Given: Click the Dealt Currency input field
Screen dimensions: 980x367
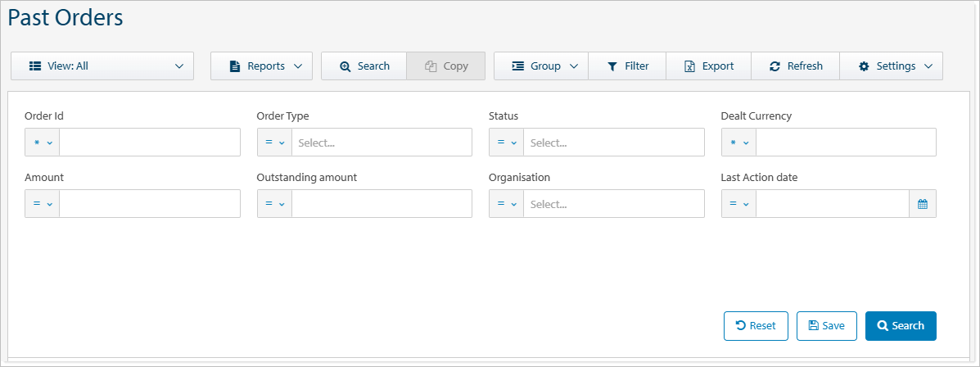Looking at the screenshot, I should [x=847, y=143].
